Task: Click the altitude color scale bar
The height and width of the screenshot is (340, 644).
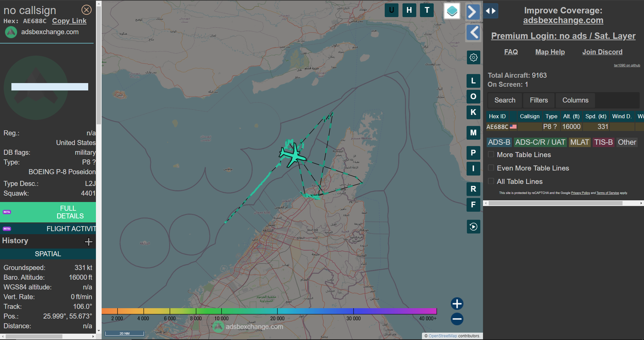Action: 269,311
